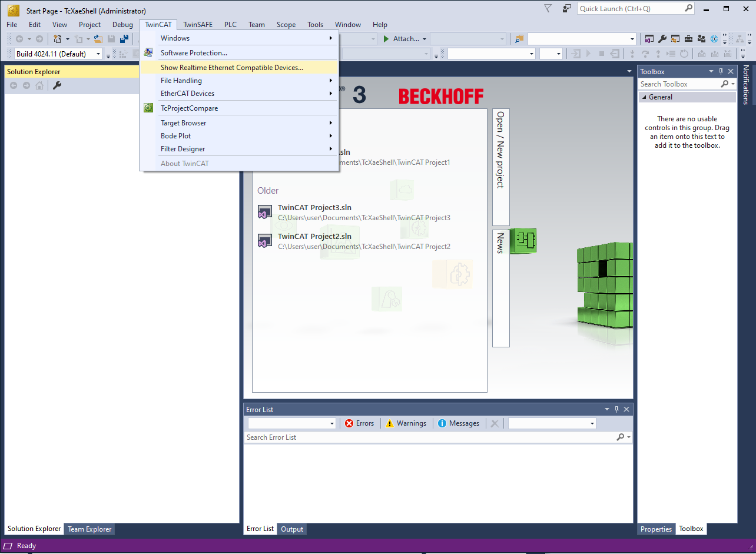Image resolution: width=756 pixels, height=554 pixels.
Task: Open TwinCAT Project3.sln recent project link
Action: tap(314, 208)
